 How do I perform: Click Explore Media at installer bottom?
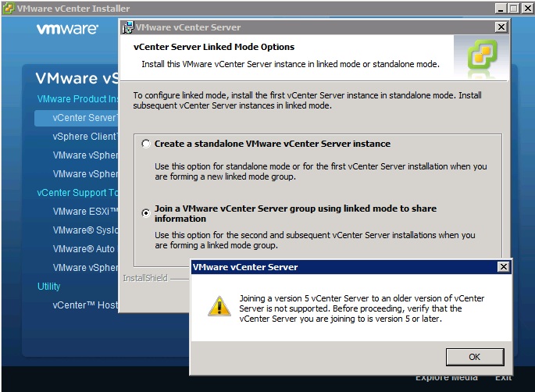[x=447, y=377]
